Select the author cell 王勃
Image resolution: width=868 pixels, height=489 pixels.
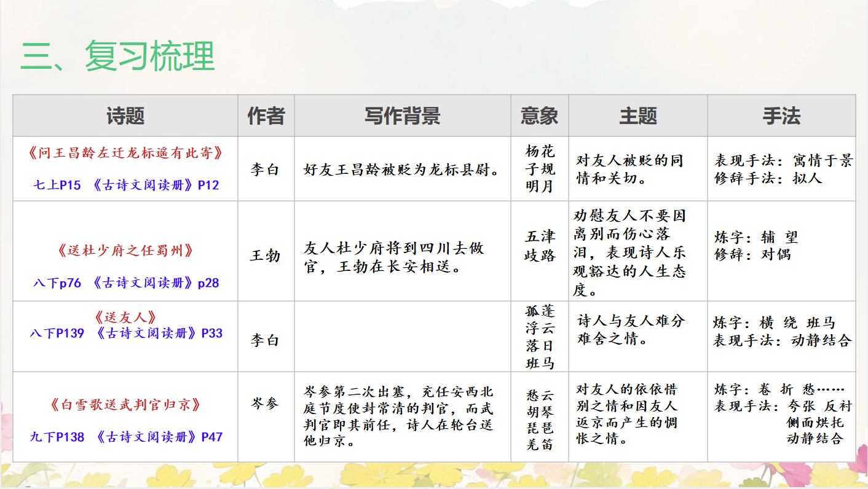[x=266, y=255]
